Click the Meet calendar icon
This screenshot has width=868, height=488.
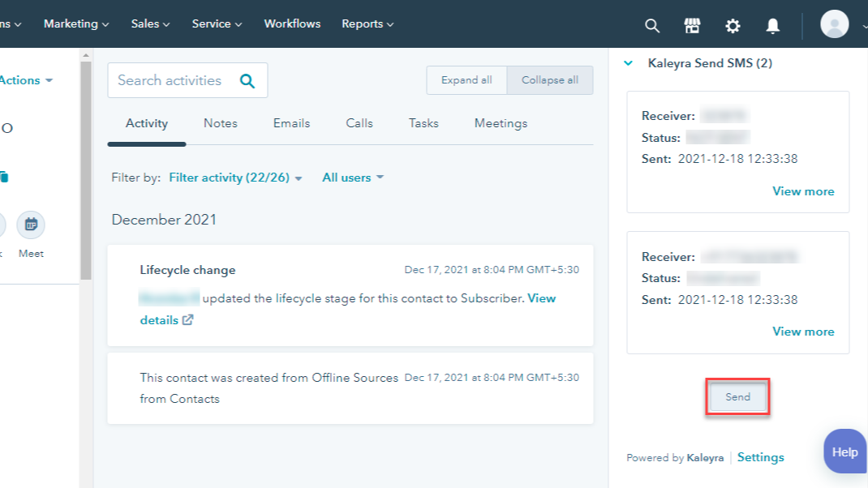[31, 225]
